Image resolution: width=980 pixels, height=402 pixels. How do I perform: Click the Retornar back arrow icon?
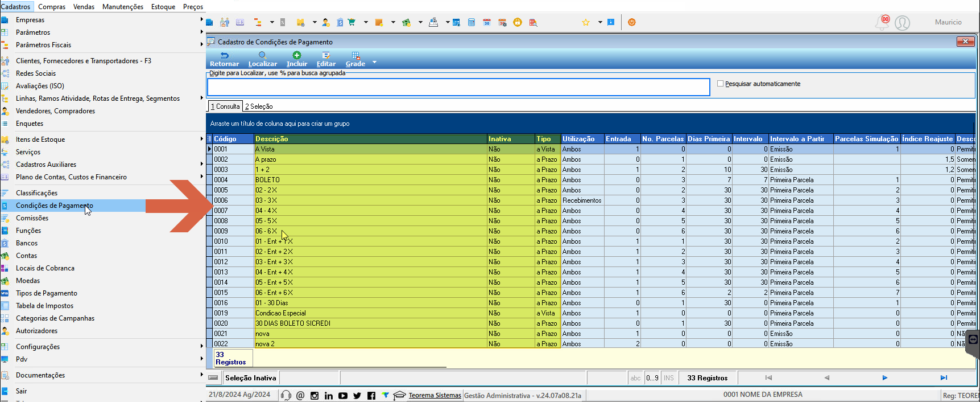[224, 55]
